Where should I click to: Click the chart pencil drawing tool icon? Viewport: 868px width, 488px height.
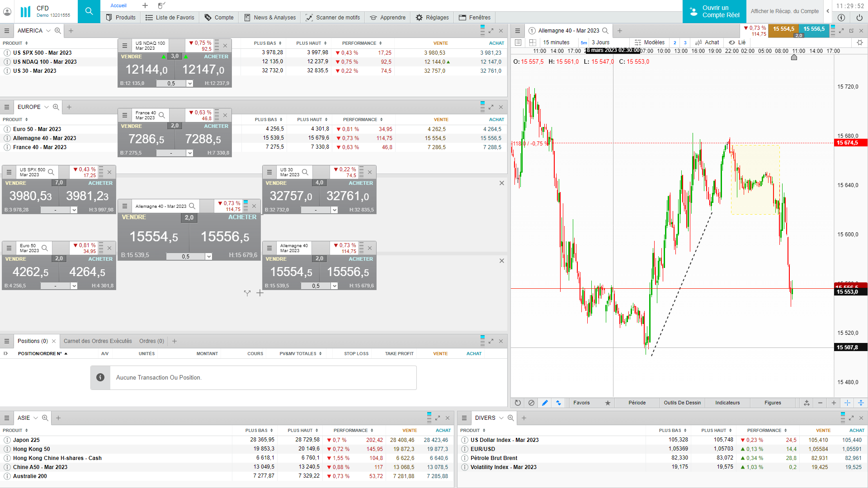[545, 403]
